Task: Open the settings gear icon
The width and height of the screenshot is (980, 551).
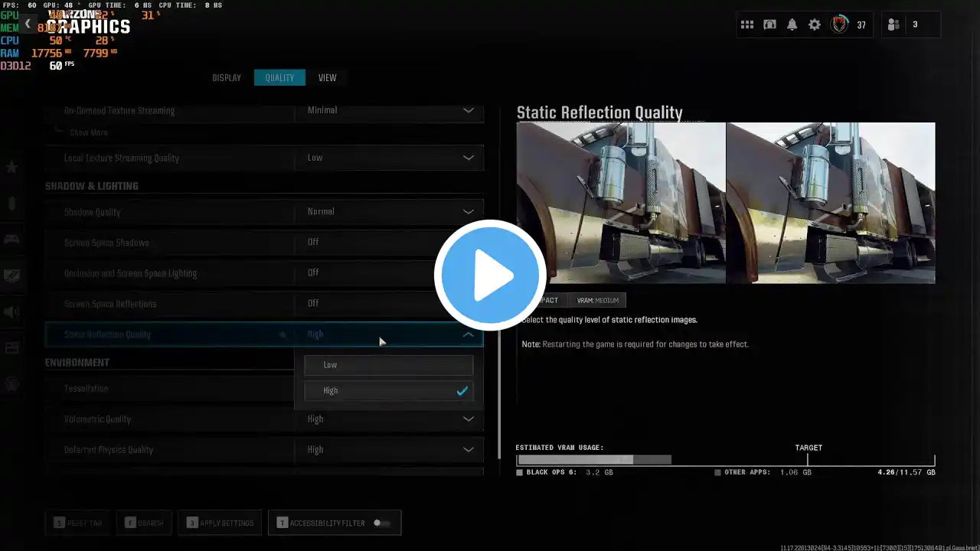Action: point(815,24)
